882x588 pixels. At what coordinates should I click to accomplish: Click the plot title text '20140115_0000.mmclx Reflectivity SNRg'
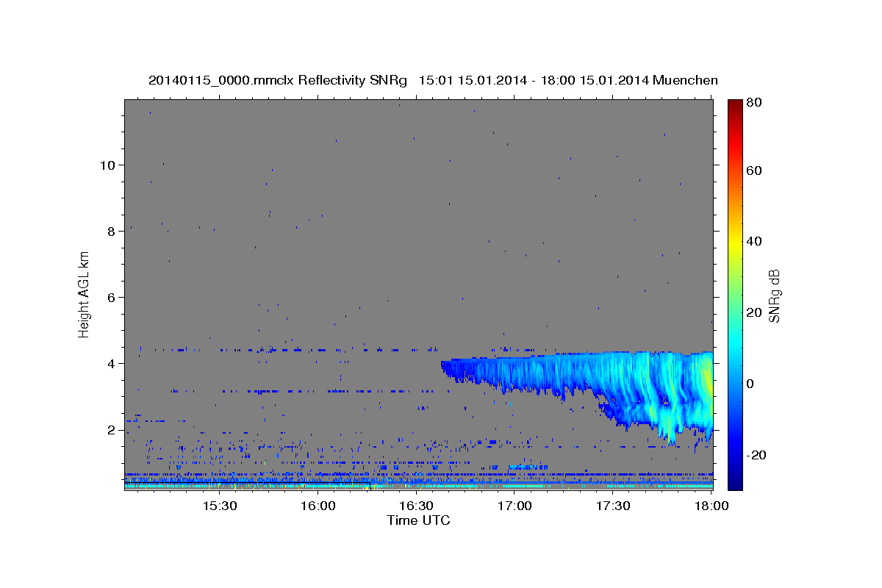point(277,80)
